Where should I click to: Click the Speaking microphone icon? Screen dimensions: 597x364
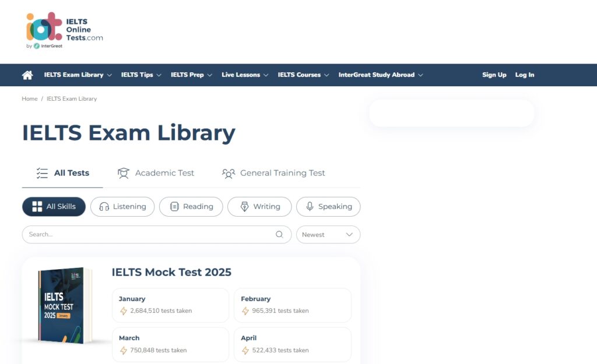310,207
